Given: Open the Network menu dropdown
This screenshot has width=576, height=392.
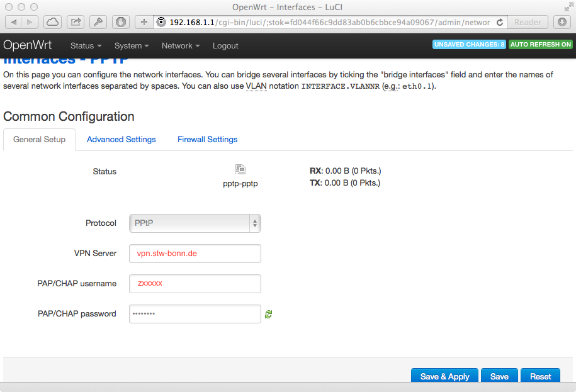Looking at the screenshot, I should coord(181,45).
